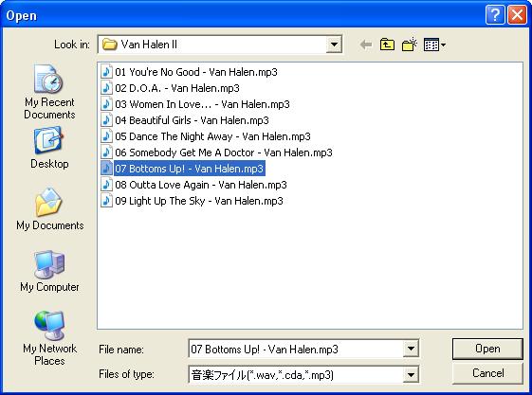Click the Cancel button
This screenshot has height=395, width=532.
(x=487, y=373)
